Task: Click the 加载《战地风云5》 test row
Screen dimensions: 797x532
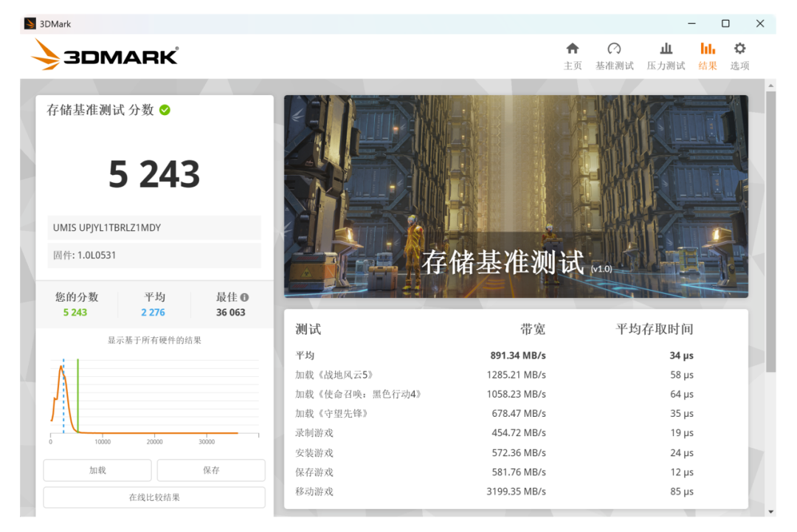Action: point(494,375)
